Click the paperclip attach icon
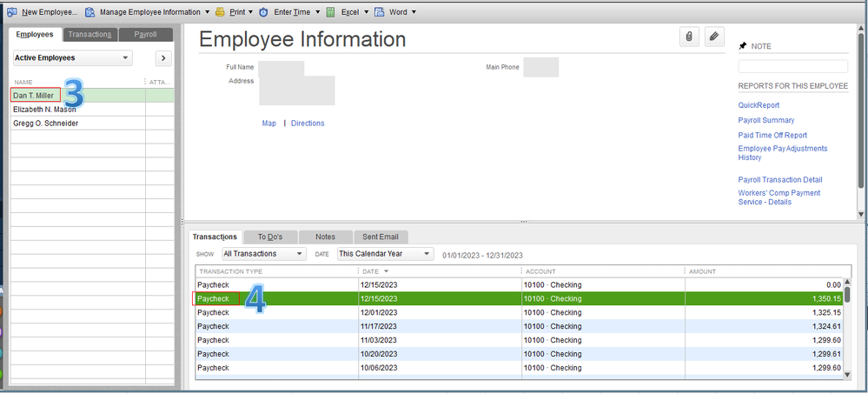The height and width of the screenshot is (394, 868). [689, 37]
